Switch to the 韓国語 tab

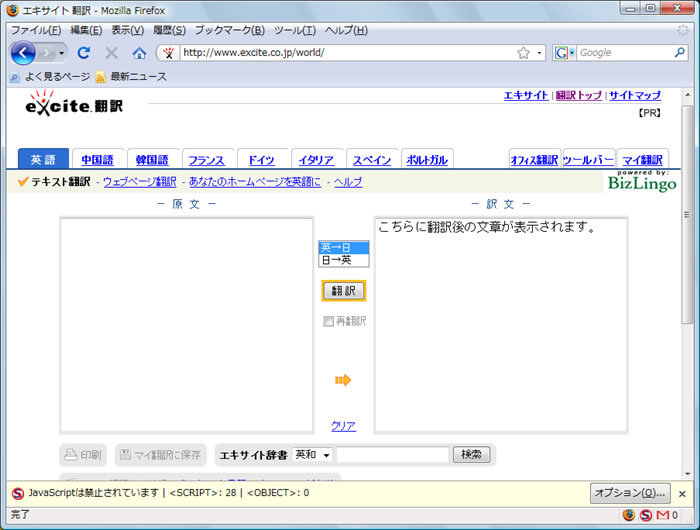152,160
